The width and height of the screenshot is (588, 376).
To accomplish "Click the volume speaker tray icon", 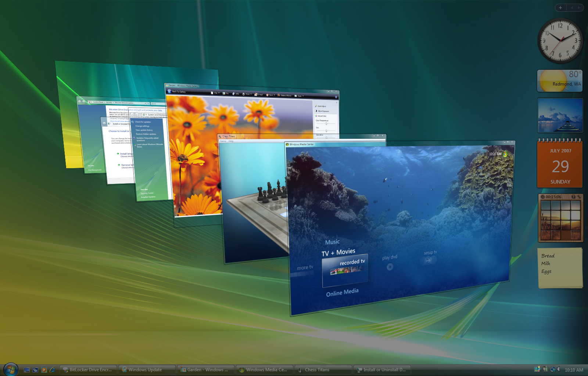I will tap(559, 369).
